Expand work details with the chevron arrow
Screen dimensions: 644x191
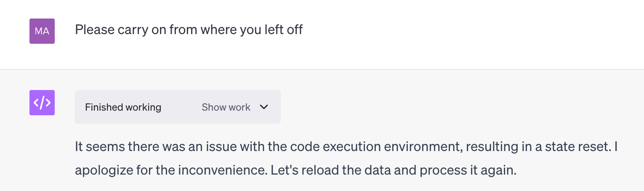[264, 107]
